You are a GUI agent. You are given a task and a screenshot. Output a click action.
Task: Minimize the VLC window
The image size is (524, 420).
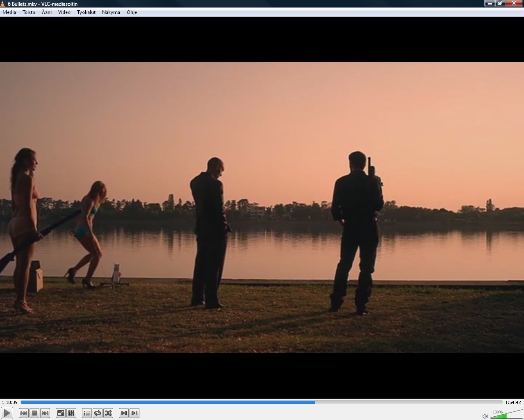[x=490, y=3]
